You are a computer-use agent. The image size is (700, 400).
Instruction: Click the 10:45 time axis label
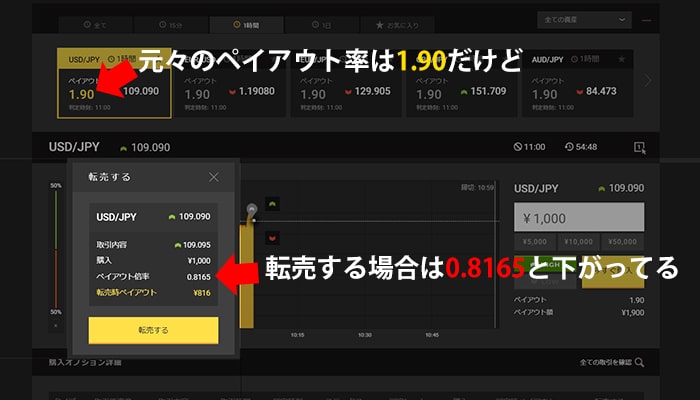click(x=432, y=335)
